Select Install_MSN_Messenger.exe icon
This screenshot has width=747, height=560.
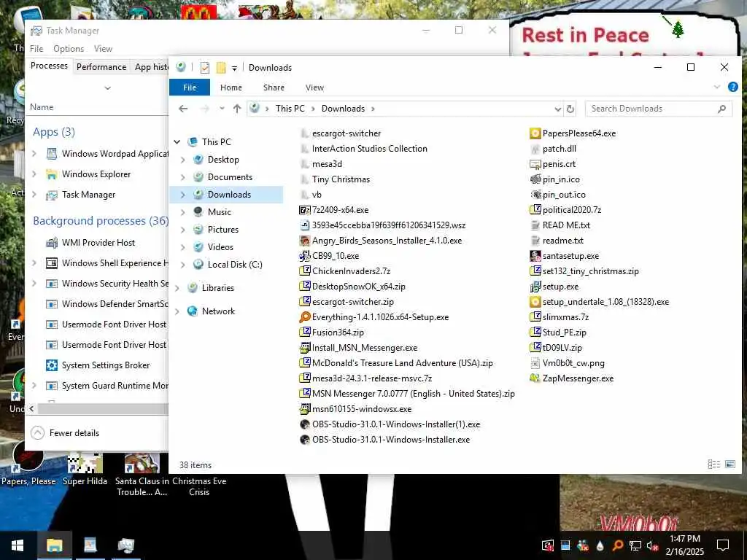coord(304,348)
